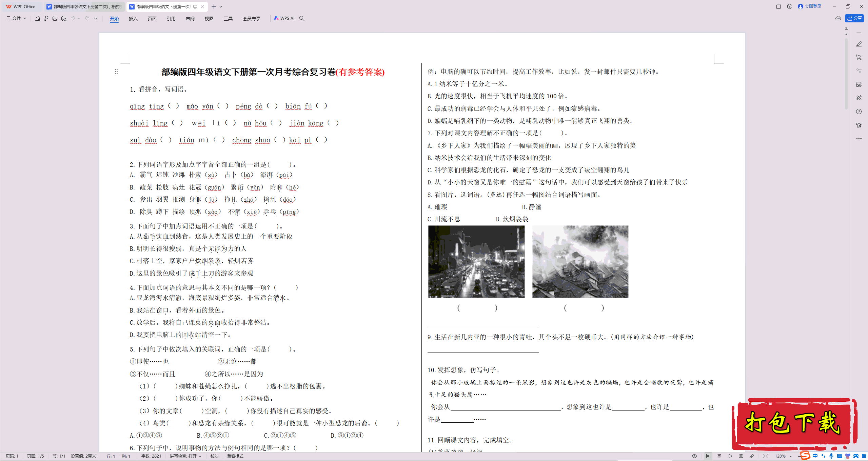Select the arrow selection tool in sidebar

859,57
